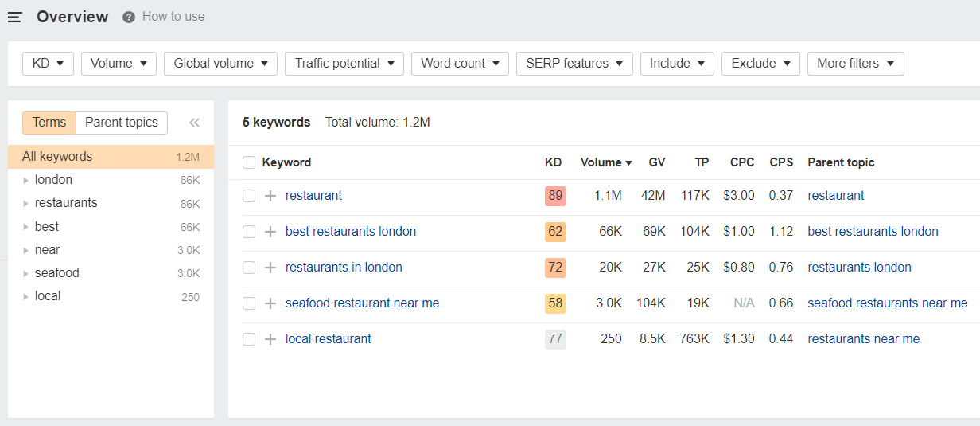Image resolution: width=980 pixels, height=426 pixels.
Task: Add 'local restaurant' using plus icon
Action: point(270,339)
